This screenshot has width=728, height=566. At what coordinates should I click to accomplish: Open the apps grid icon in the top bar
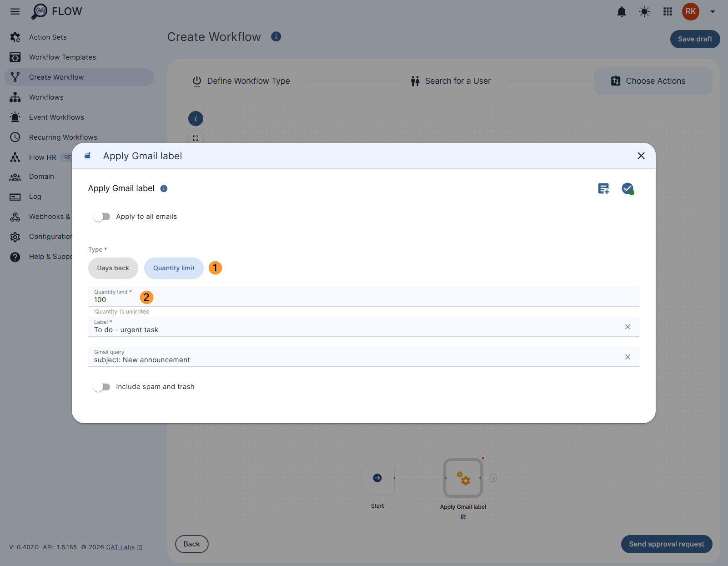[x=667, y=11]
